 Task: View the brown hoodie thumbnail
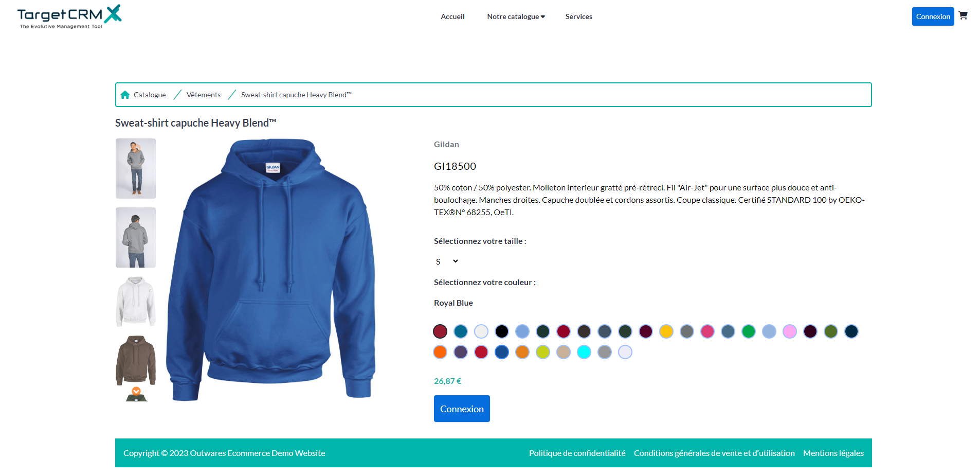pos(136,360)
